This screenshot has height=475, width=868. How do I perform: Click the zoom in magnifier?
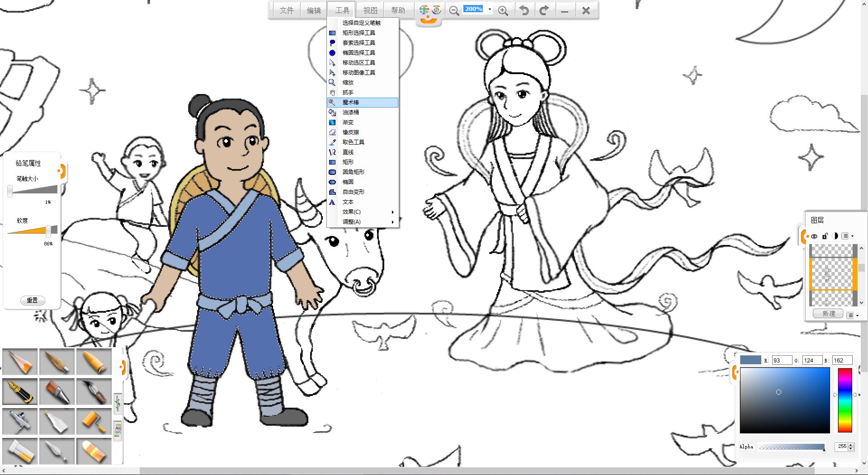click(x=503, y=11)
